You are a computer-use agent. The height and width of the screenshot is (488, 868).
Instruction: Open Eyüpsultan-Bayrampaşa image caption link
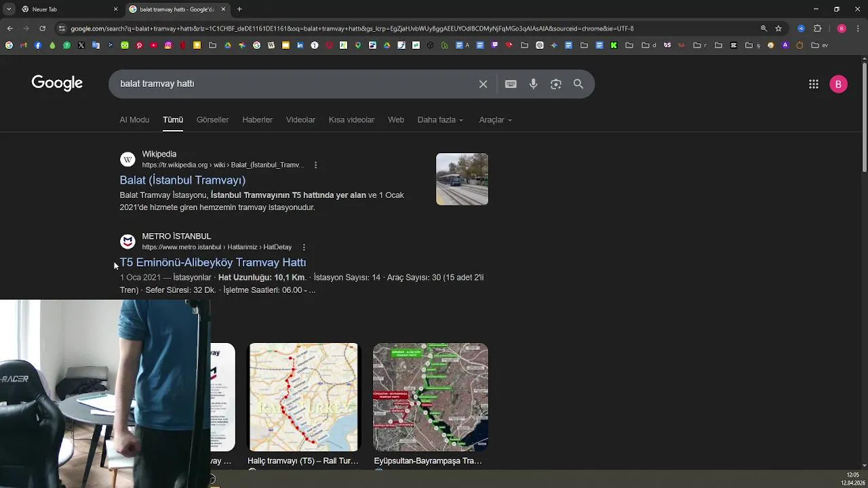point(428,461)
